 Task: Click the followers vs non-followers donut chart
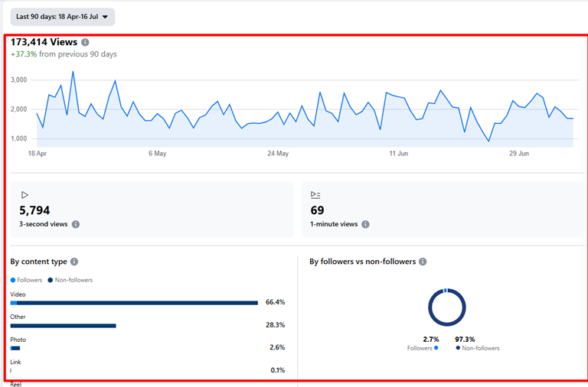(x=447, y=307)
